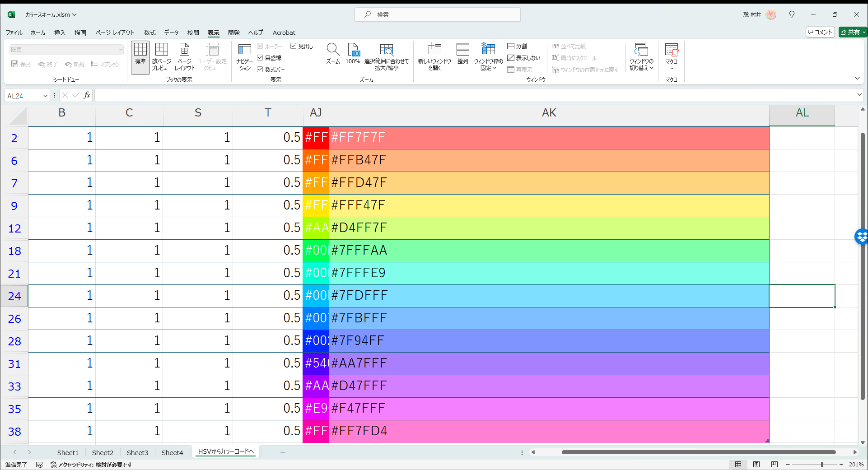Click the lightbulb help icon
The image size is (868, 470).
pos(792,14)
